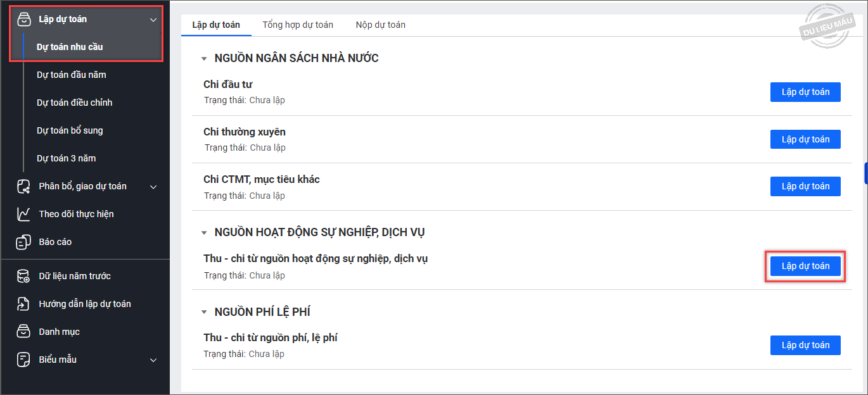This screenshot has width=868, height=395.
Task: Click the Phân bổ, giao dự toán icon
Action: [x=23, y=186]
